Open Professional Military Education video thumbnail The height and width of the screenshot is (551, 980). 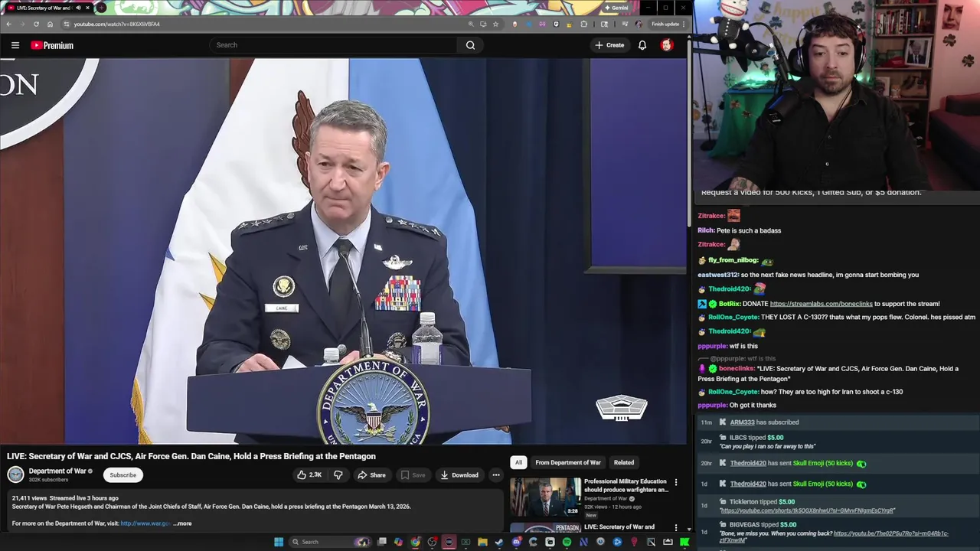(546, 497)
